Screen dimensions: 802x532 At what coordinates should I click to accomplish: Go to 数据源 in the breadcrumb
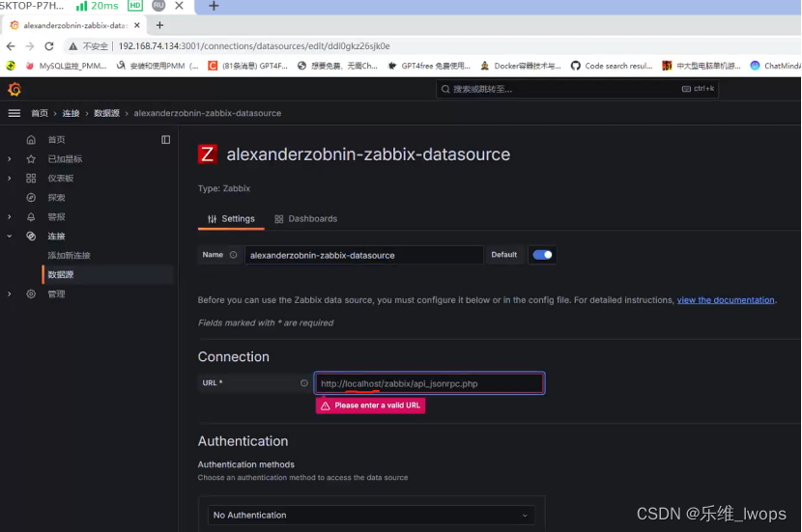click(106, 113)
